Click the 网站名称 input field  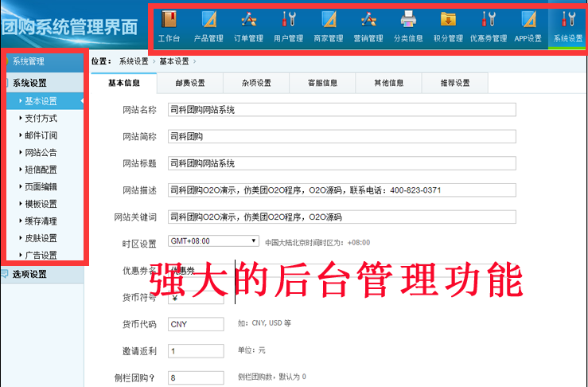point(341,110)
